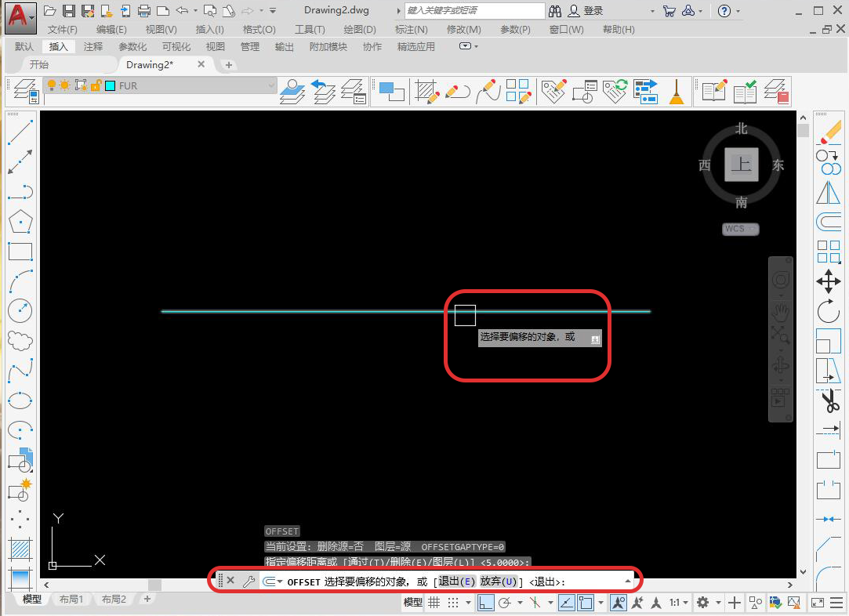Viewport: 849px width, 616px height.
Task: Click the Layer Previous icon
Action: pyautogui.click(x=323, y=92)
